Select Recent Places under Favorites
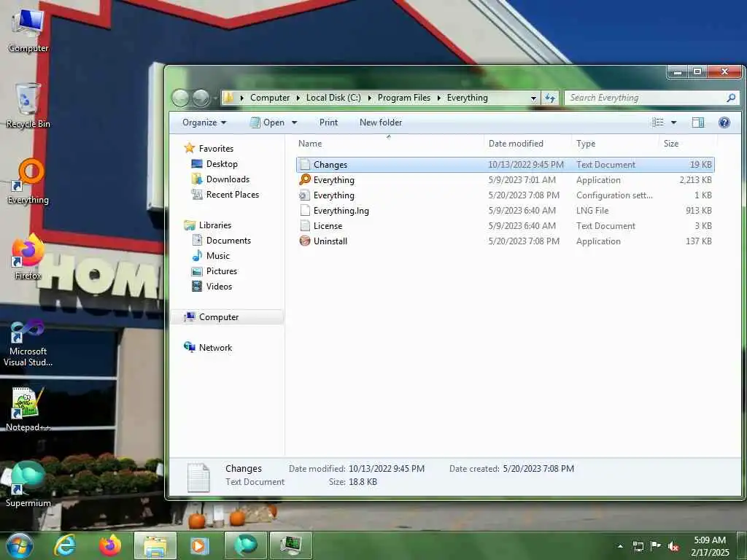 tap(233, 194)
